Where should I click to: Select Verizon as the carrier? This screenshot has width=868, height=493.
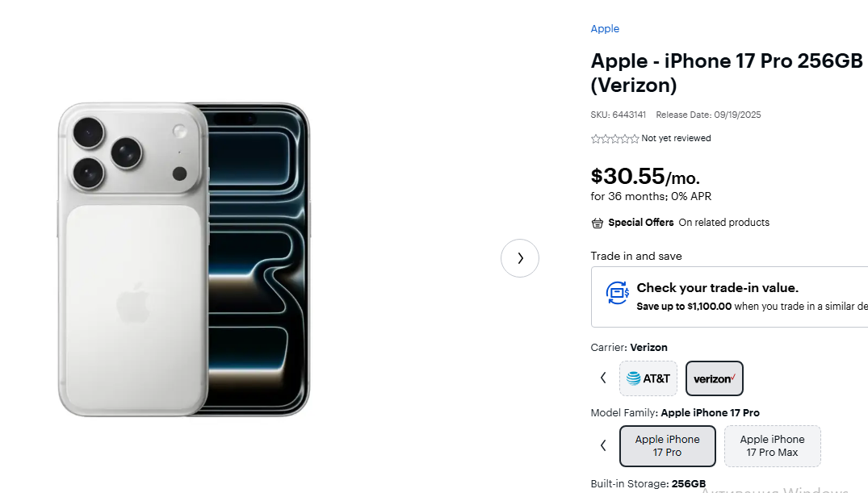(714, 378)
